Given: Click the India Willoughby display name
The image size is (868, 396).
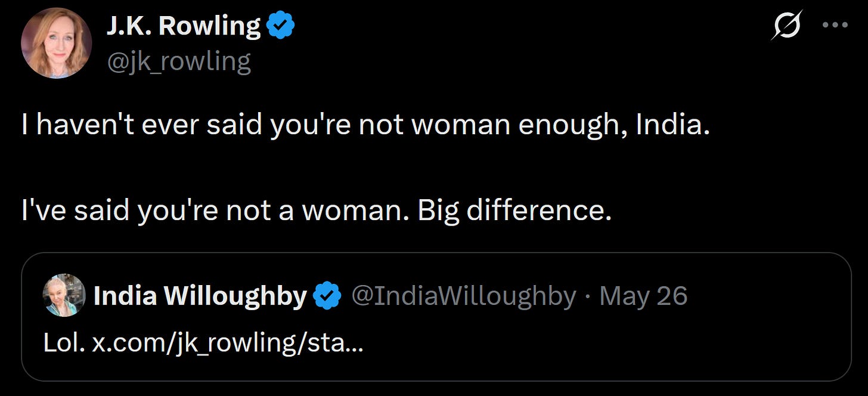Looking at the screenshot, I should click(x=200, y=296).
